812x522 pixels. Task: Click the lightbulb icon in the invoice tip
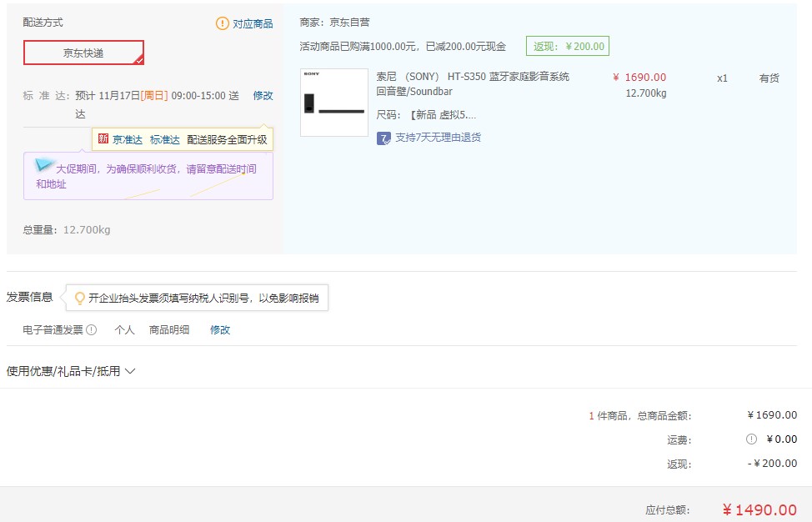(80, 299)
